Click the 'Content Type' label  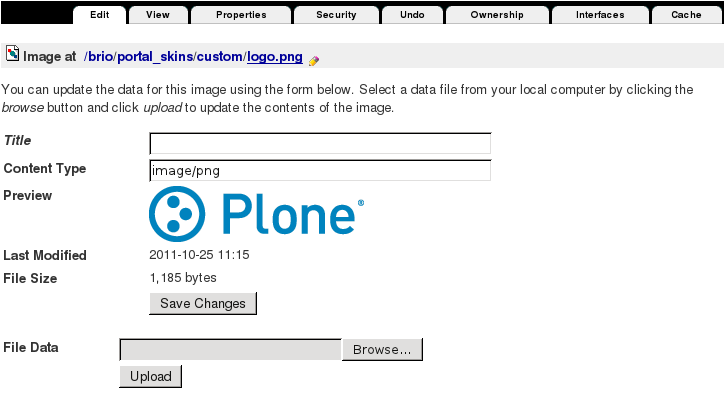tap(45, 169)
